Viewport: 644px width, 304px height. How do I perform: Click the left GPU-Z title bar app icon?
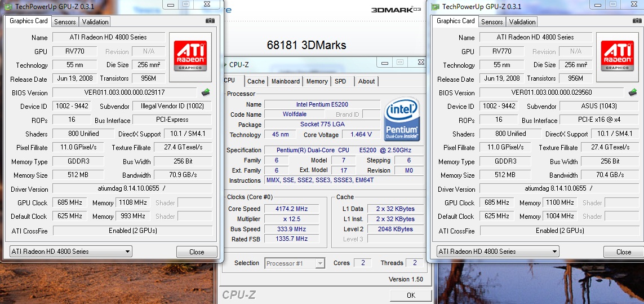pyautogui.click(x=8, y=6)
